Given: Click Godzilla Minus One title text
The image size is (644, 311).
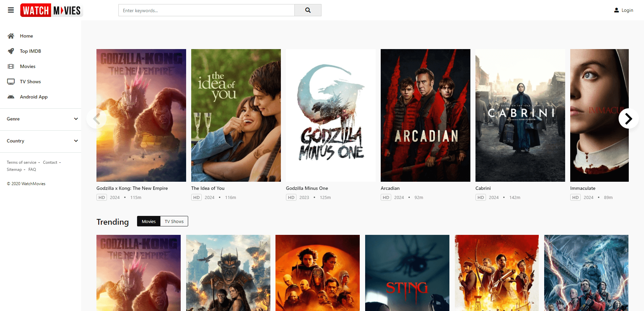Looking at the screenshot, I should click(x=307, y=188).
